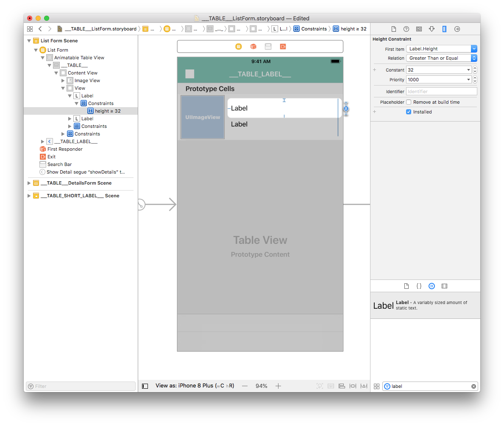Expand __TABLE_SHORT_LABEL__ Scene
The image size is (504, 426).
29,196
